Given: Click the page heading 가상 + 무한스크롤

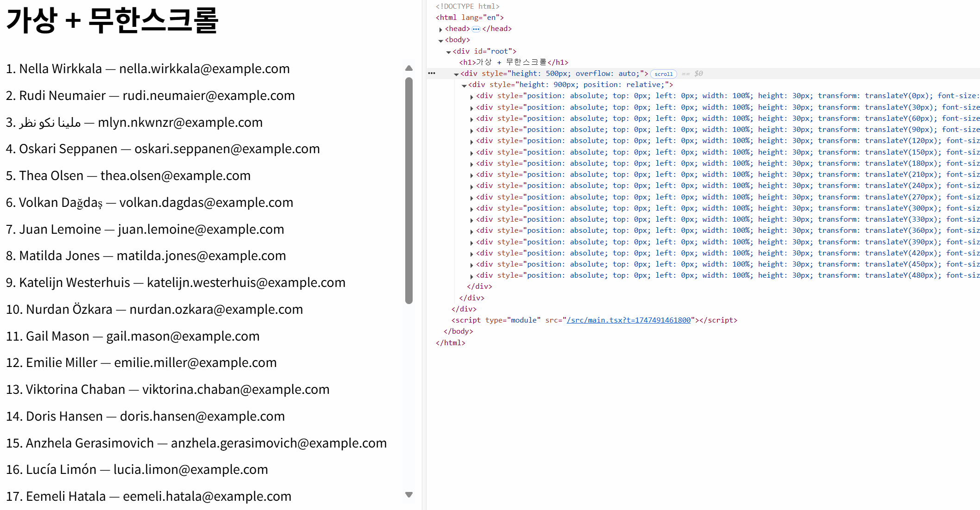Looking at the screenshot, I should click(x=112, y=20).
